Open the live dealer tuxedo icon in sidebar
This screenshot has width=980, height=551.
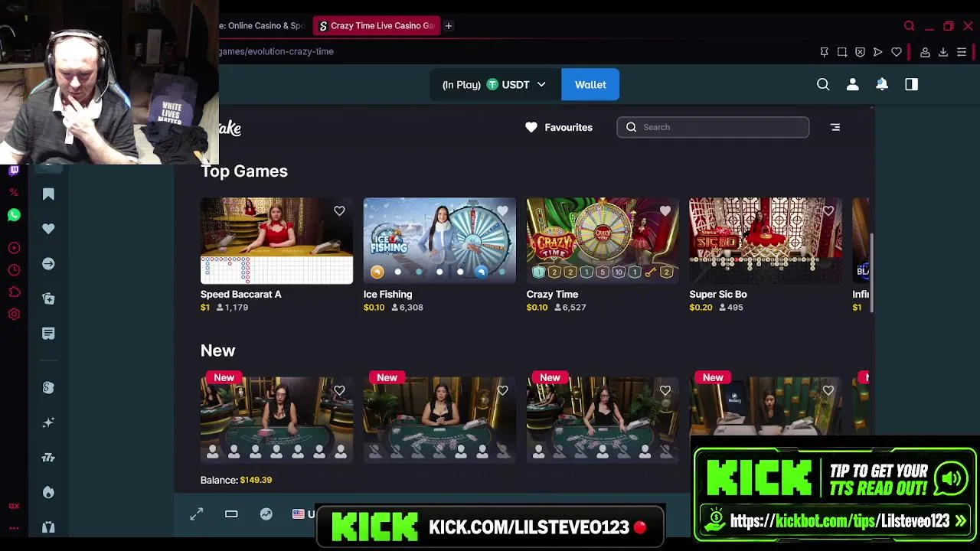(x=48, y=527)
